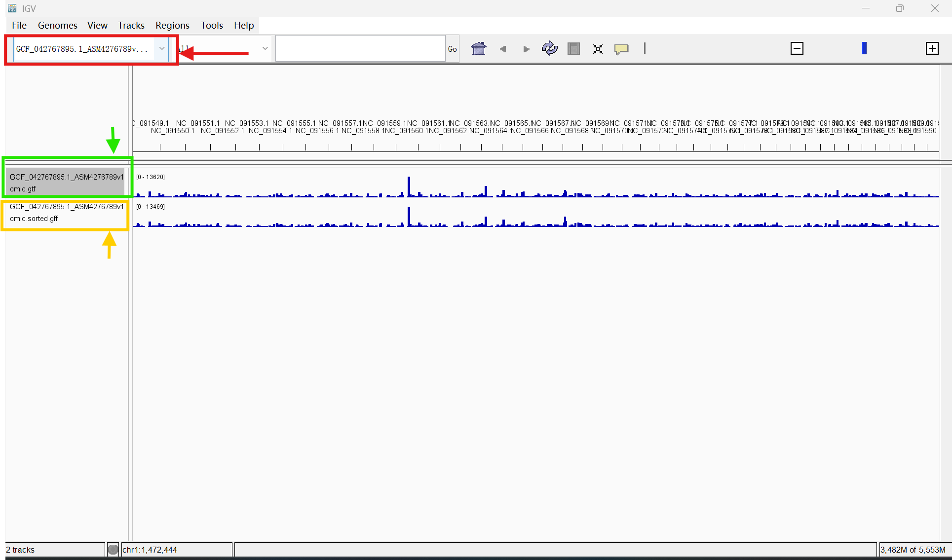Click the Forward navigation arrow
The image size is (952, 560).
tap(526, 49)
